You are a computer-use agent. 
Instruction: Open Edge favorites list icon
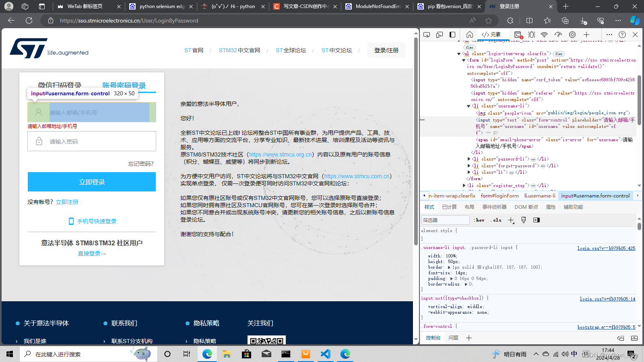[547, 21]
